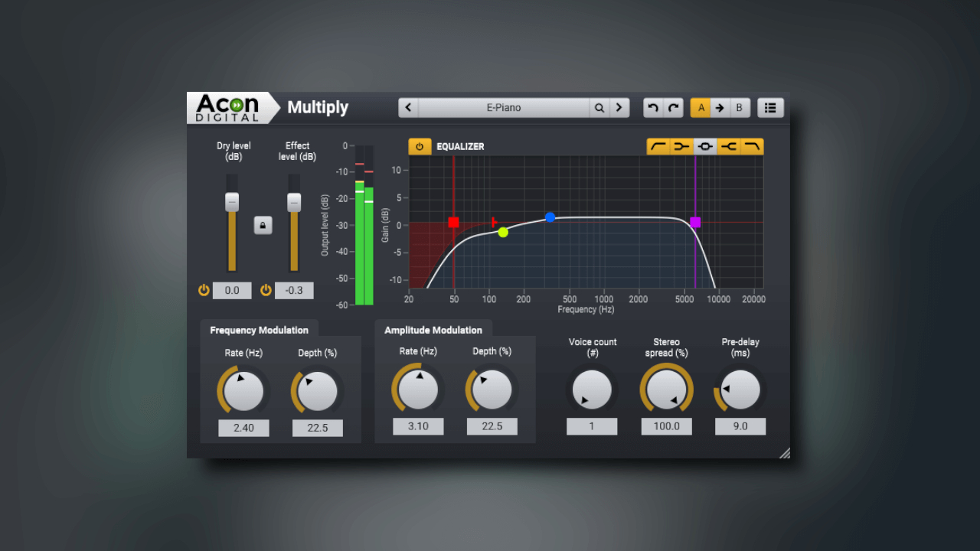Toggle the effect level power switch
This screenshot has width=980, height=551.
point(266,290)
